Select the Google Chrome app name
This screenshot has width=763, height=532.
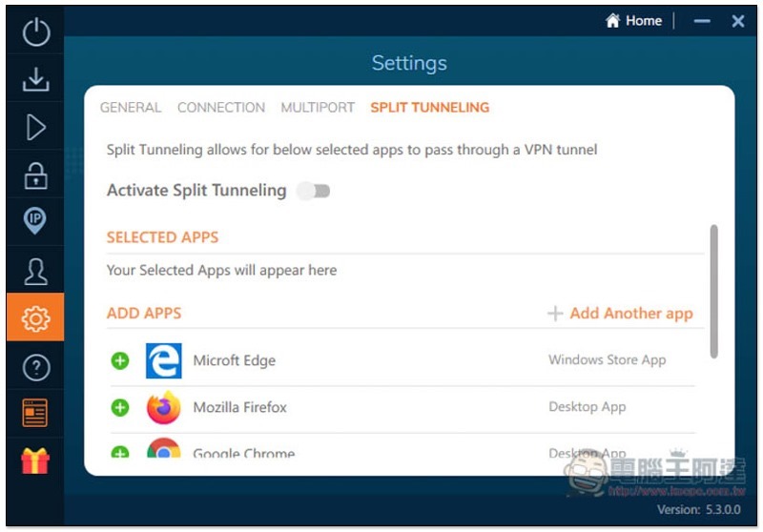pyautogui.click(x=244, y=453)
